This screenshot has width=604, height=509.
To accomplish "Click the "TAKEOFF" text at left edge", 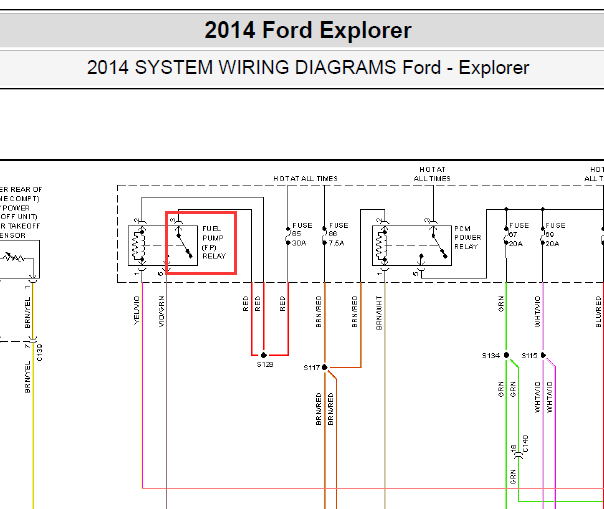I will pos(23,226).
